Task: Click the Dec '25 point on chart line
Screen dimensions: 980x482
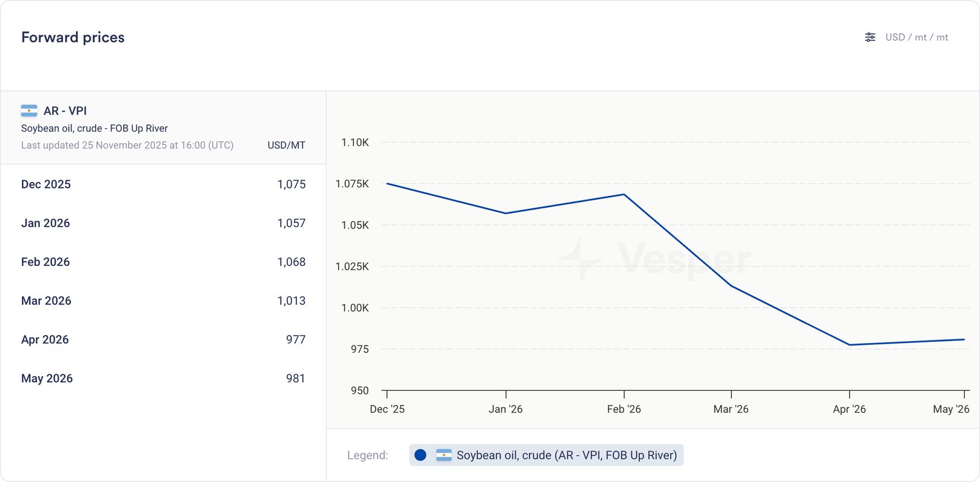Action: [388, 184]
